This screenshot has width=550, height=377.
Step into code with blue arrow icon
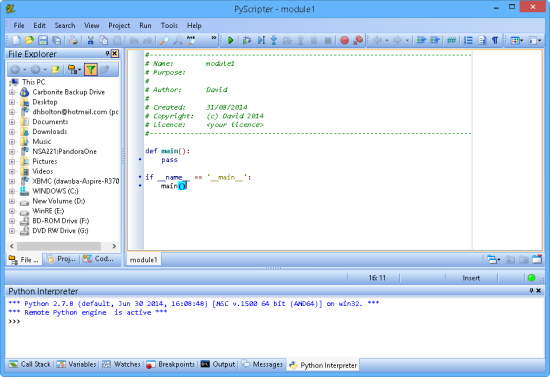pyautogui.click(x=274, y=41)
